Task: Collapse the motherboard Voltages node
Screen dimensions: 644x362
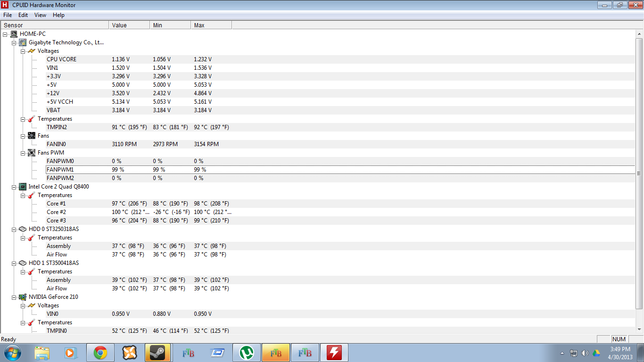Action: click(x=23, y=51)
